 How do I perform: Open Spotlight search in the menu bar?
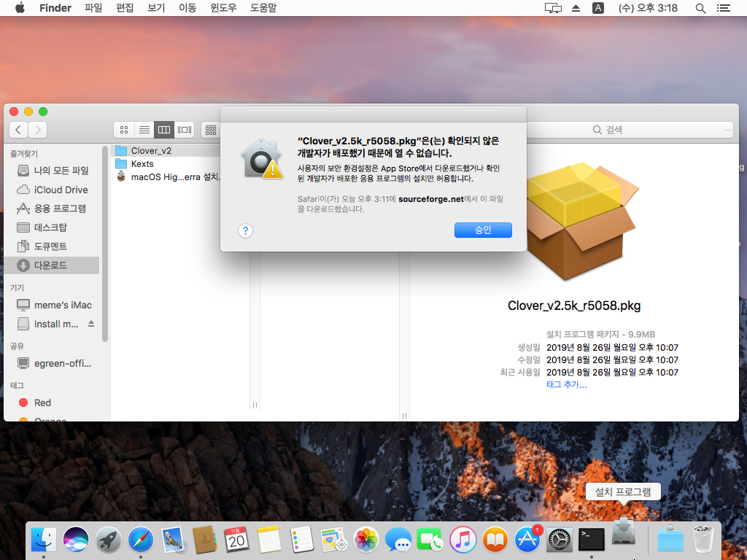[x=700, y=8]
